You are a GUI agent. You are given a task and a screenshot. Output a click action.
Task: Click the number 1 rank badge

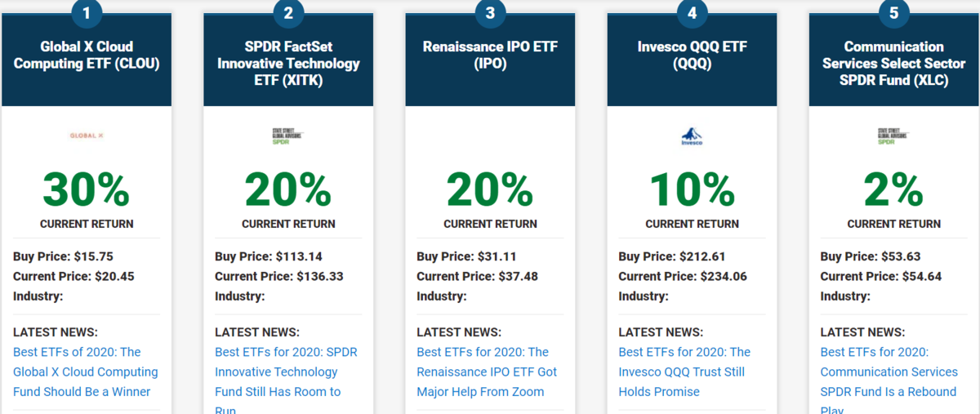[87, 12]
